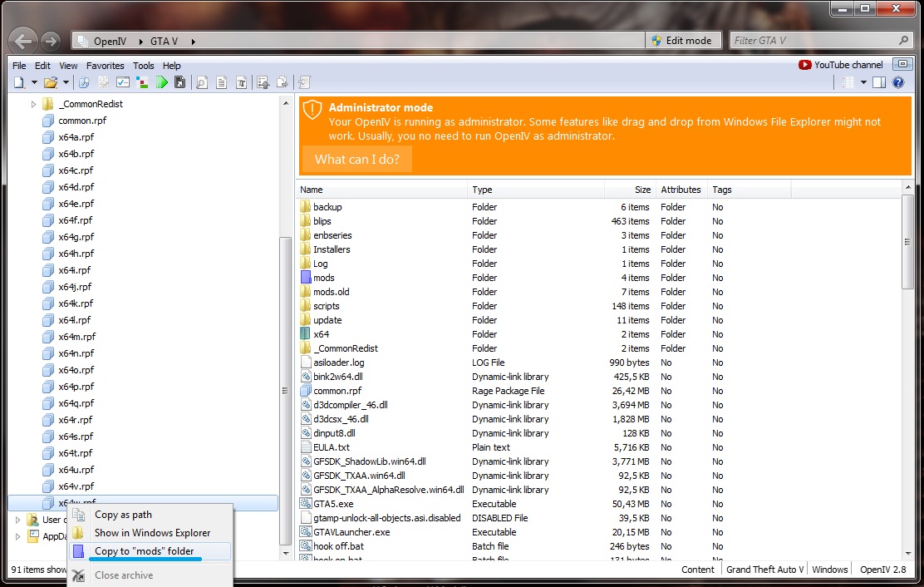Open the breadcrumb arrow after GTA V
This screenshot has height=587, width=924.
coord(193,42)
